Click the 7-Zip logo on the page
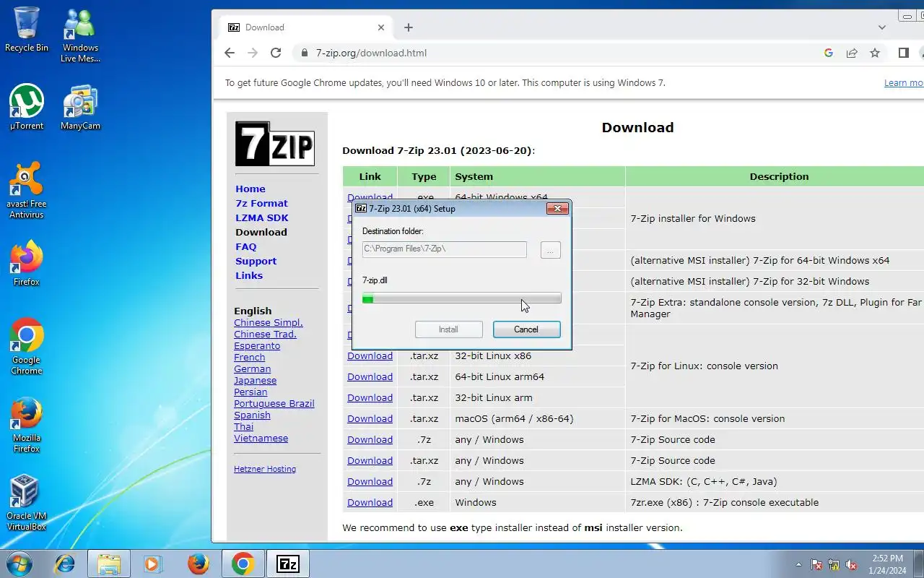 coord(275,143)
